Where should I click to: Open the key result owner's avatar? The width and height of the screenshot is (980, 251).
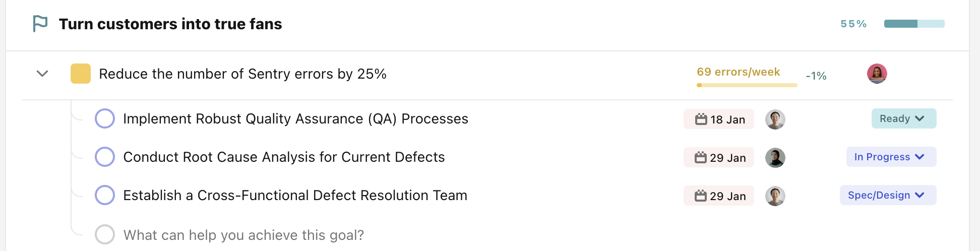877,74
